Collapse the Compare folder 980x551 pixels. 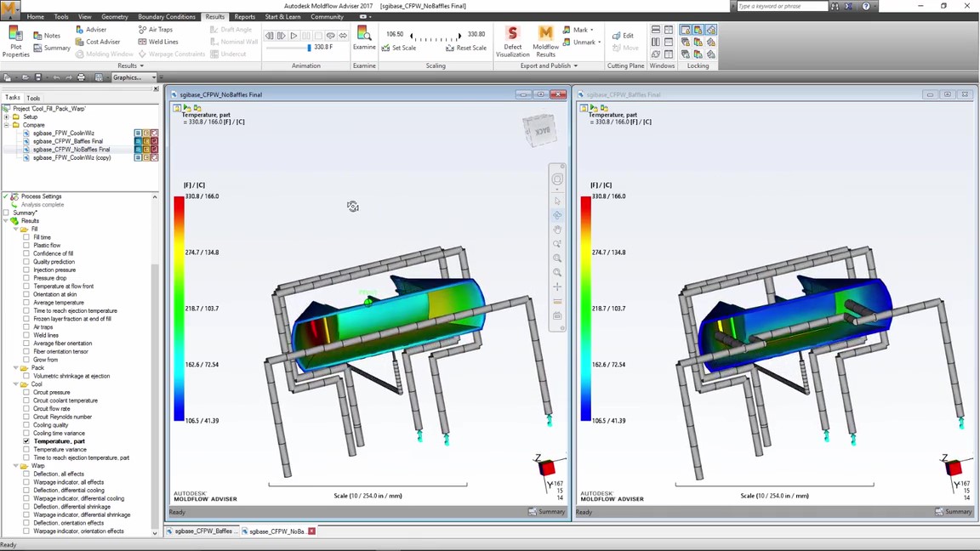pos(6,125)
